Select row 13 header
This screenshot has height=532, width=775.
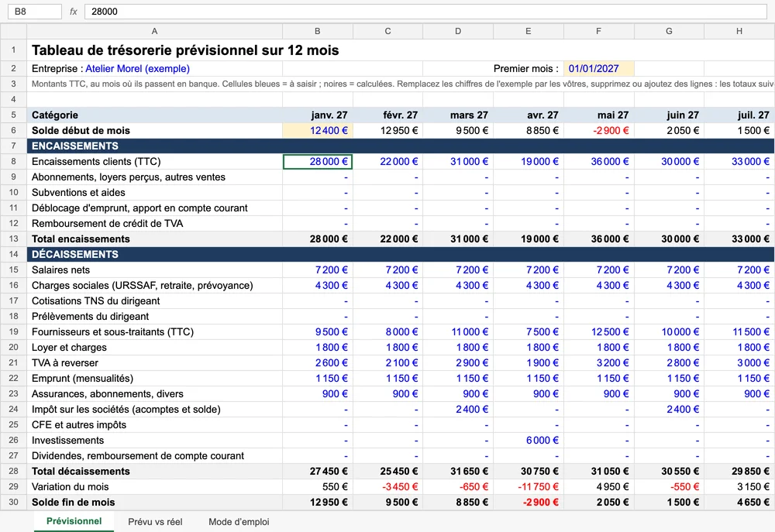pos(13,239)
